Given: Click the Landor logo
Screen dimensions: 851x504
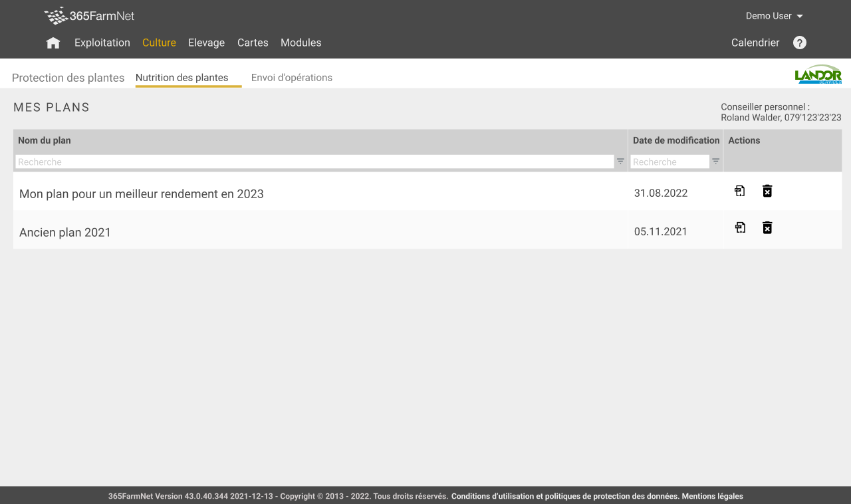Looking at the screenshot, I should coord(818,74).
